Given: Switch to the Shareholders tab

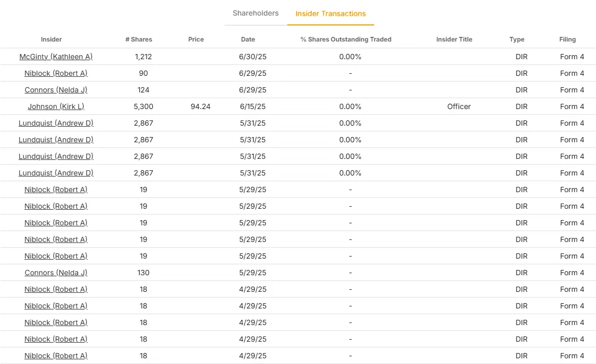Looking at the screenshot, I should point(256,14).
